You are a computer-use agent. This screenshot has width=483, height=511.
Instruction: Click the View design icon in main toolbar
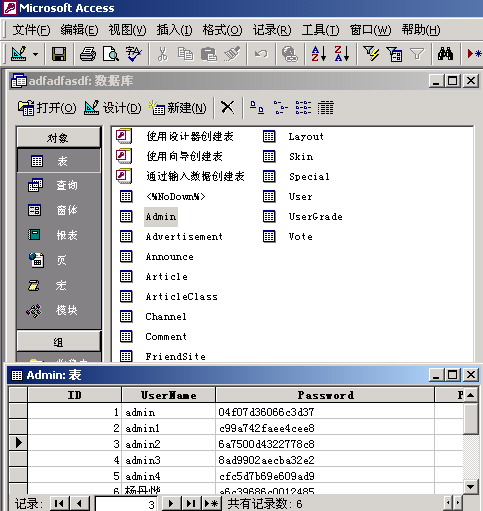pos(19,54)
